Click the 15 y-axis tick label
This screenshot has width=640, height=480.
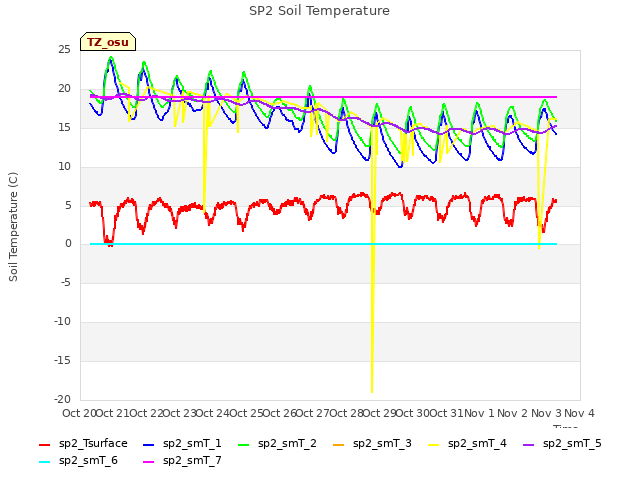point(64,127)
